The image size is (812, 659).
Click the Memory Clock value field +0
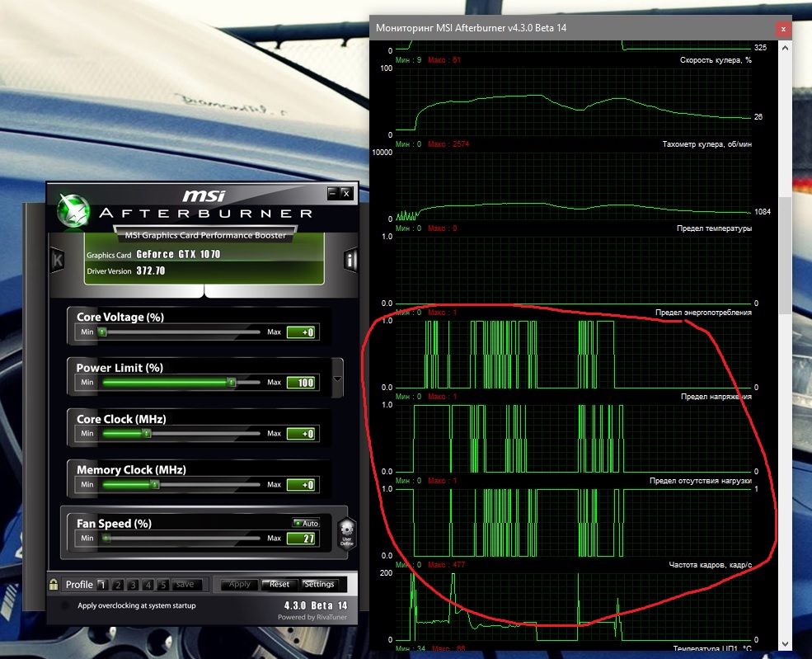[x=301, y=485]
